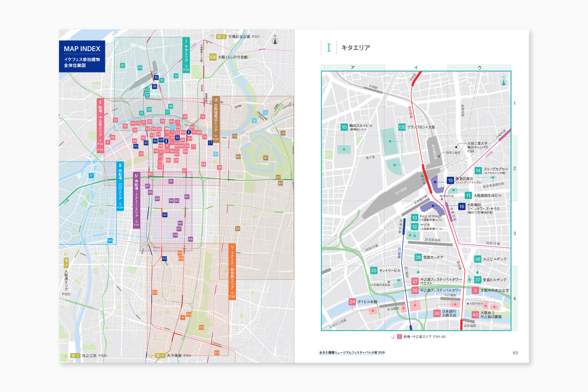Image resolution: width=588 pixels, height=392 pixels.
Task: Click marker 14 スリープカプセル on the キタエリア map
Action: click(478, 171)
